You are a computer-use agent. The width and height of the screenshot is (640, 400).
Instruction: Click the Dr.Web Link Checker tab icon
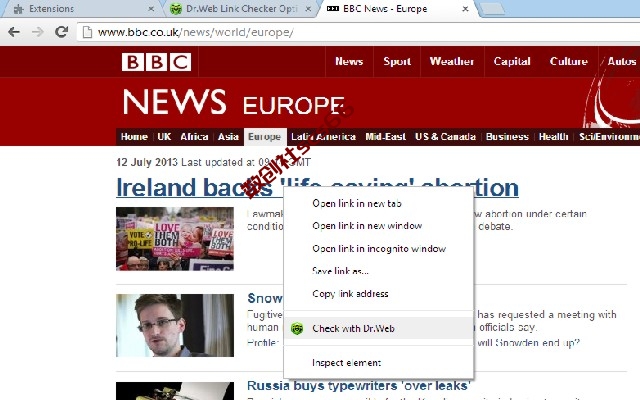pyautogui.click(x=176, y=9)
